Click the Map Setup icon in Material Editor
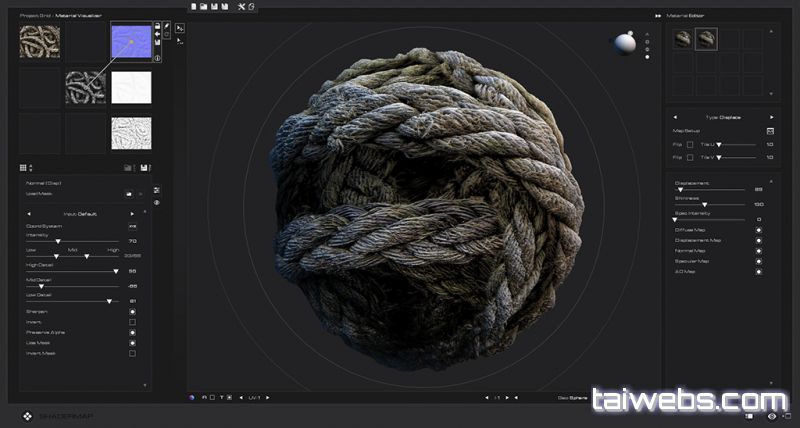 click(770, 131)
